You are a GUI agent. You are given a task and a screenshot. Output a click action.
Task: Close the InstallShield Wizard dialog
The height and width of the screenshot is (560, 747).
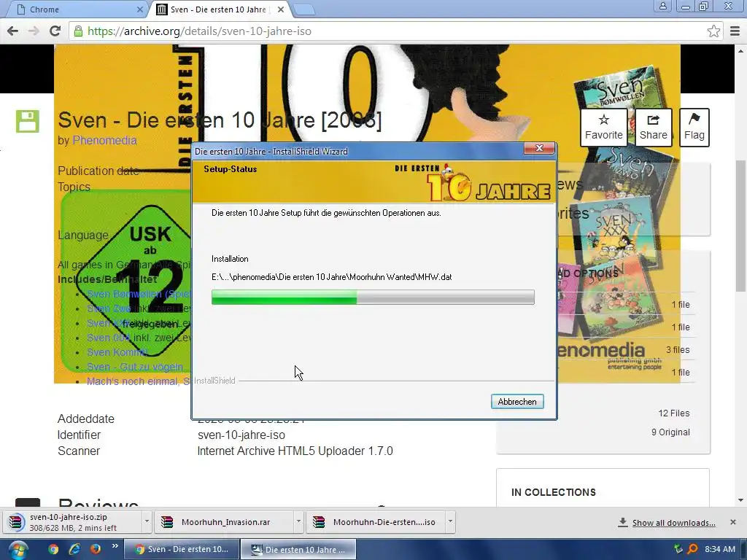pos(539,148)
